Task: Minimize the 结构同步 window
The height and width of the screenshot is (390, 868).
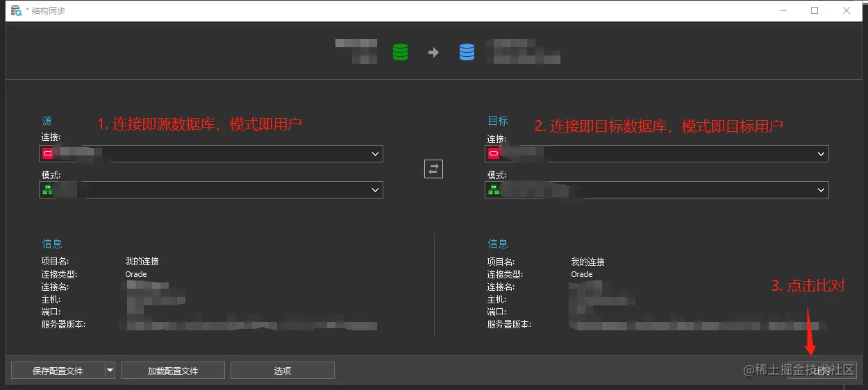Action: pyautogui.click(x=783, y=10)
